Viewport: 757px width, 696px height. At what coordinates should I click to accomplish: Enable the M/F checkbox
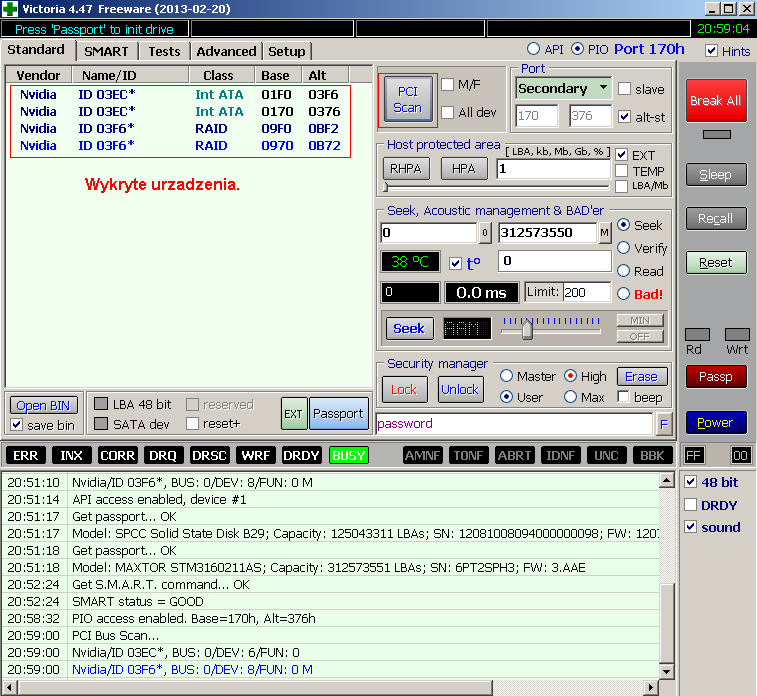click(x=448, y=84)
